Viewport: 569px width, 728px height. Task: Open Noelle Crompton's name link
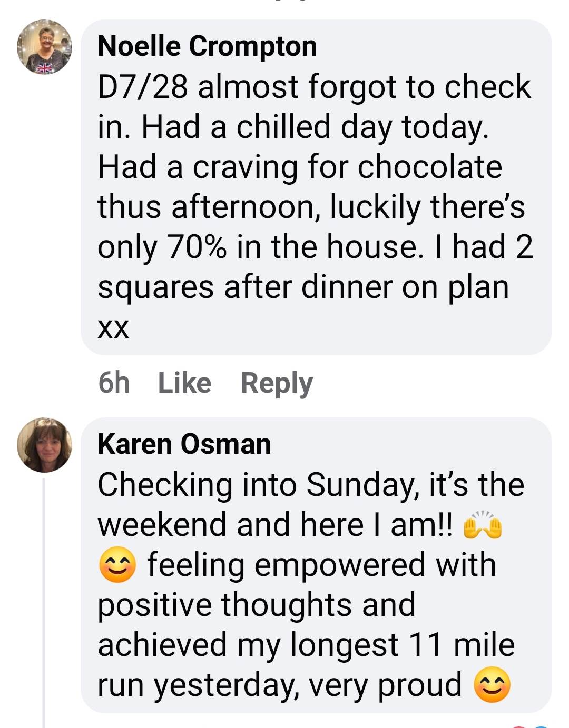click(x=207, y=46)
